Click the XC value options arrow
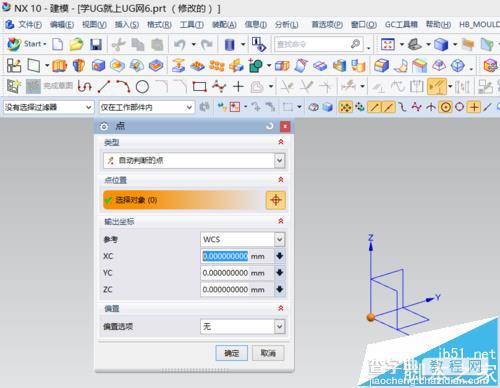 coord(280,256)
